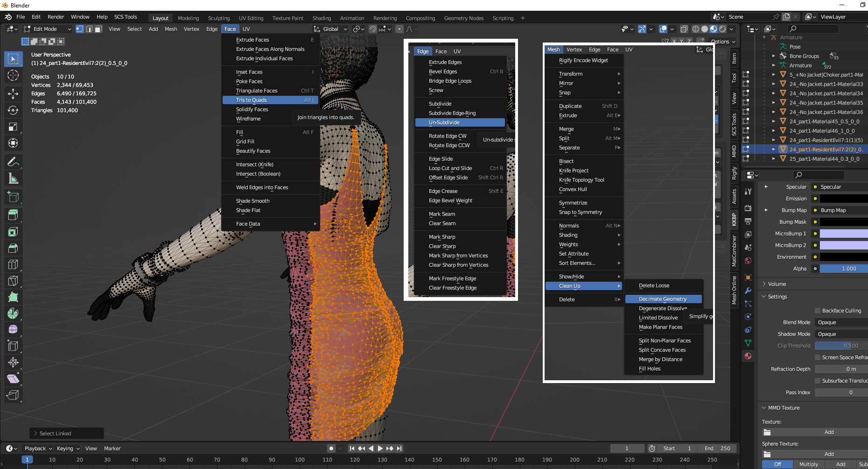
Task: Open the Blend Mode dropdown
Action: (x=841, y=322)
